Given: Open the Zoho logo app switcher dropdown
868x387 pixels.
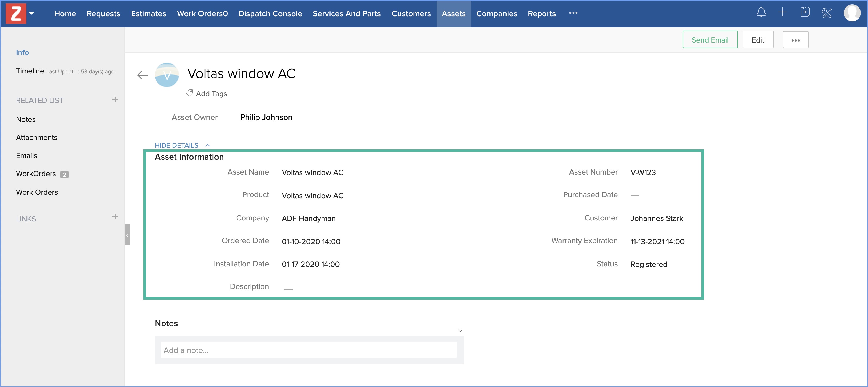Looking at the screenshot, I should [x=32, y=13].
